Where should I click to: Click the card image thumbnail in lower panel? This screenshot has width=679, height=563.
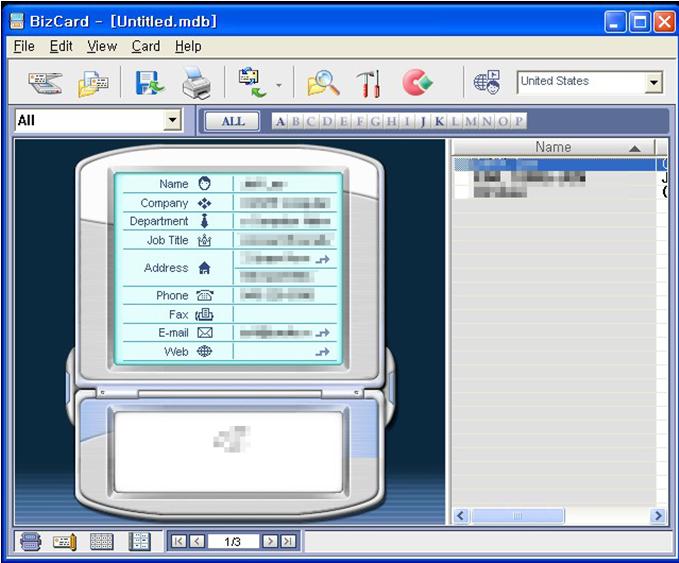229,452
